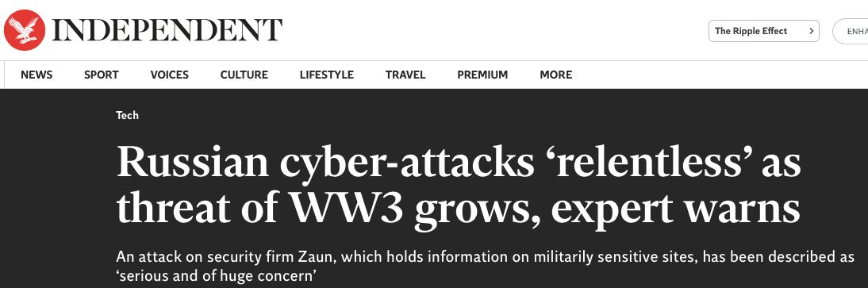Click the Russian cyber-attacks article headline
The image size is (868, 288).
[459, 186]
